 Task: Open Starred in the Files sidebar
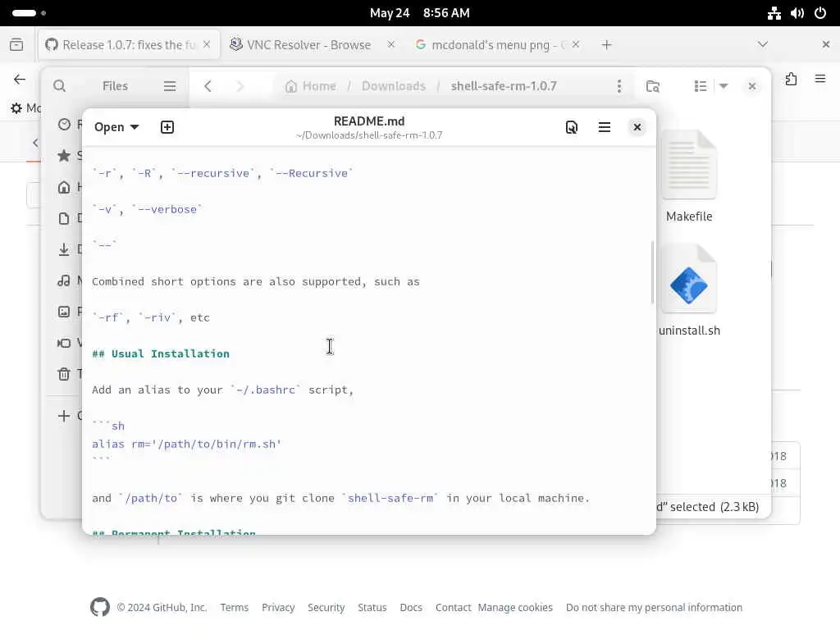click(x=64, y=156)
